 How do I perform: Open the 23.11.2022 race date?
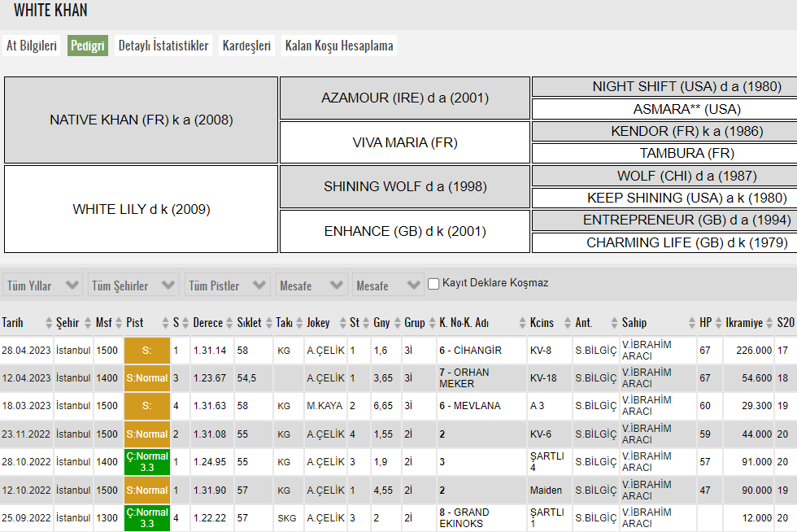click(26, 434)
